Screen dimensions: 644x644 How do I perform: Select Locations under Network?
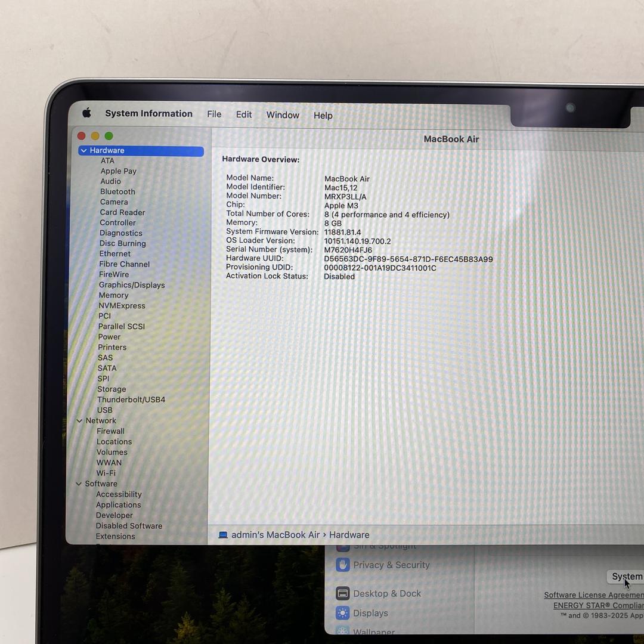tap(114, 441)
